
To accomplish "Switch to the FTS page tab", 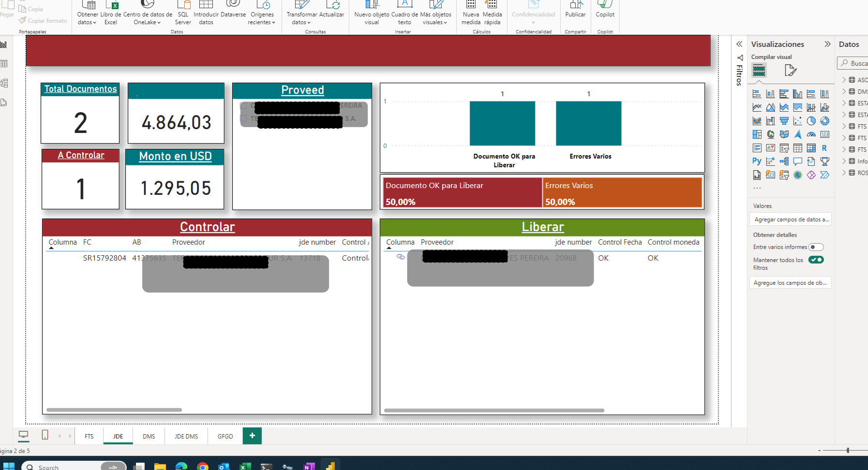I will (89, 436).
